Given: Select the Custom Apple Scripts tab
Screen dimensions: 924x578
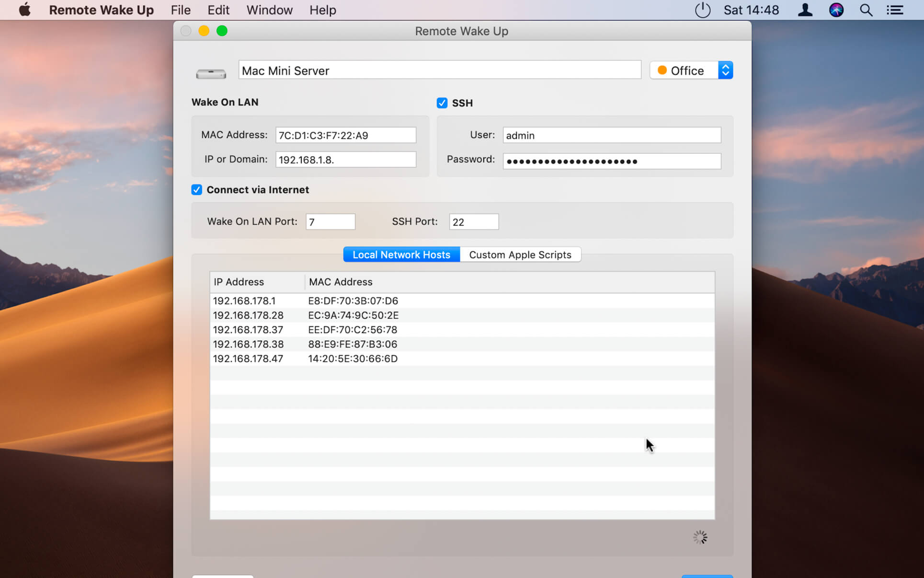Looking at the screenshot, I should (520, 254).
